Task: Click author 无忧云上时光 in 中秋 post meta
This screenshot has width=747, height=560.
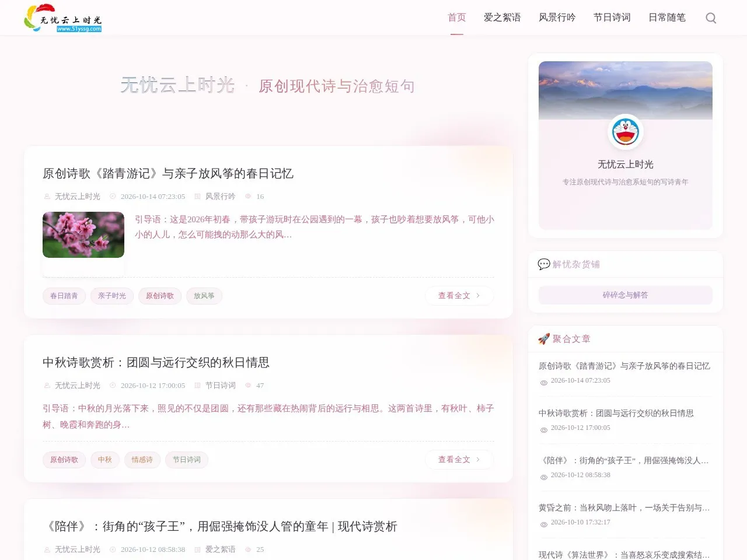Action: 78,386
